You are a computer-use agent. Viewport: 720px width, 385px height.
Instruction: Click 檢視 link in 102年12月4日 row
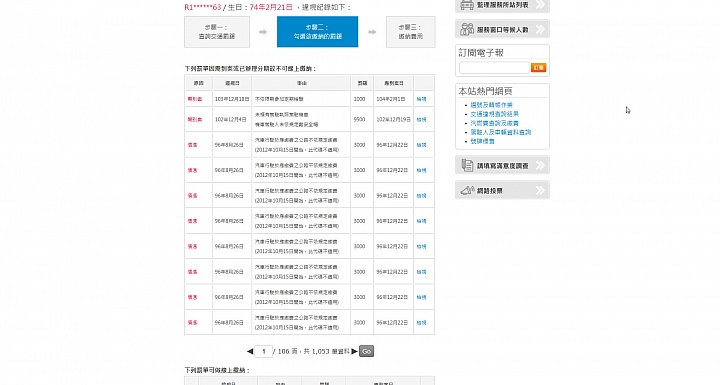click(x=421, y=119)
